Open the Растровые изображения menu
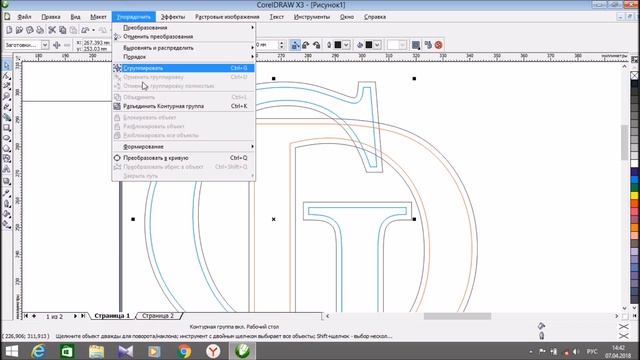The height and width of the screenshot is (360, 640). pyautogui.click(x=227, y=17)
